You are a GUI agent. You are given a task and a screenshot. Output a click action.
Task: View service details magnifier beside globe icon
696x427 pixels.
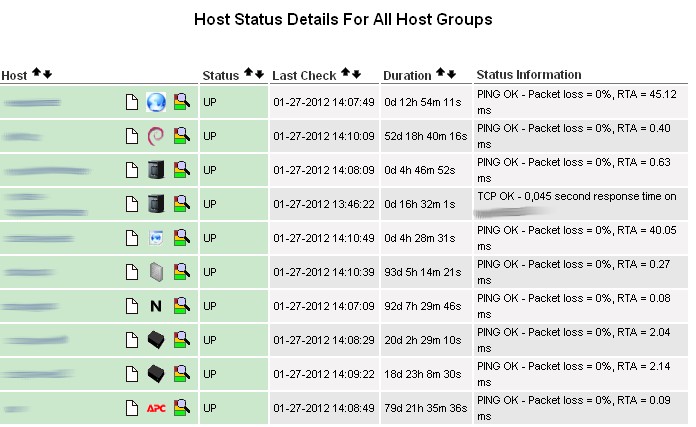pos(181,101)
